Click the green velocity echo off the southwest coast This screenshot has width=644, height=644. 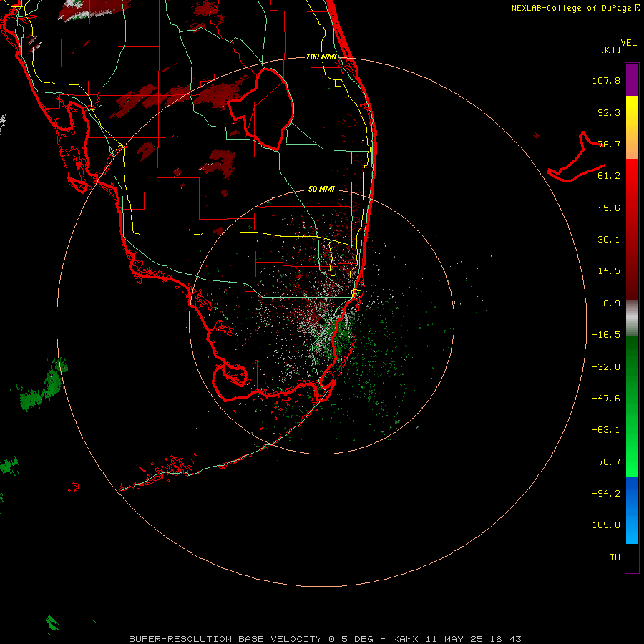click(43, 386)
